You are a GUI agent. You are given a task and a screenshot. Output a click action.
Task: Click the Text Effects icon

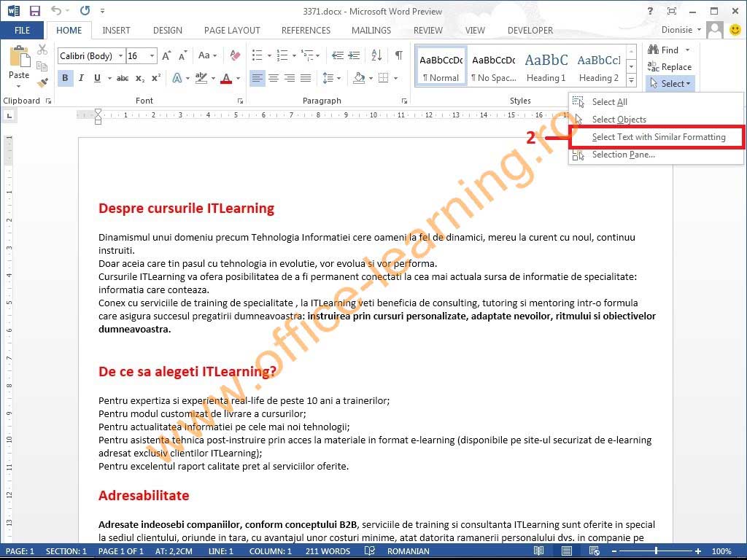177,78
